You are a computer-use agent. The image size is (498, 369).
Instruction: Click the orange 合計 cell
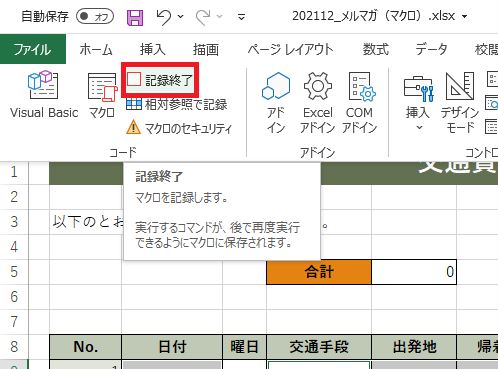pos(319,272)
